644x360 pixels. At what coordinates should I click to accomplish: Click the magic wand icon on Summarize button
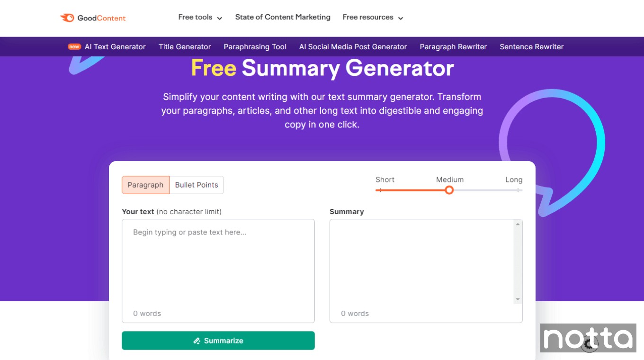pos(197,341)
